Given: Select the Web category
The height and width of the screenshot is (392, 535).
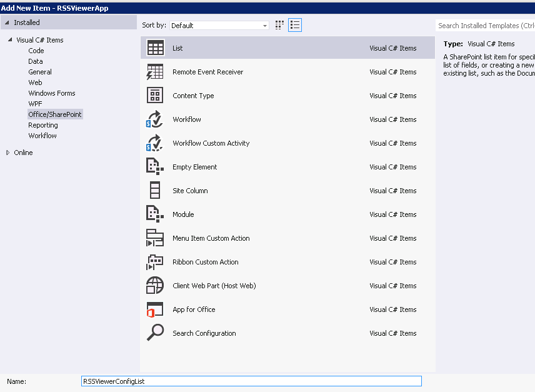Looking at the screenshot, I should pyautogui.click(x=35, y=83).
